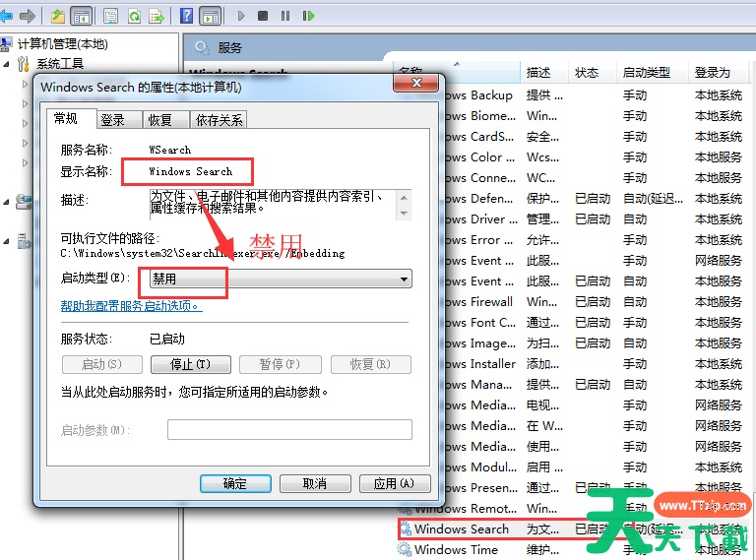Click the 停止(T) button
This screenshot has height=560, width=756.
coord(191,364)
